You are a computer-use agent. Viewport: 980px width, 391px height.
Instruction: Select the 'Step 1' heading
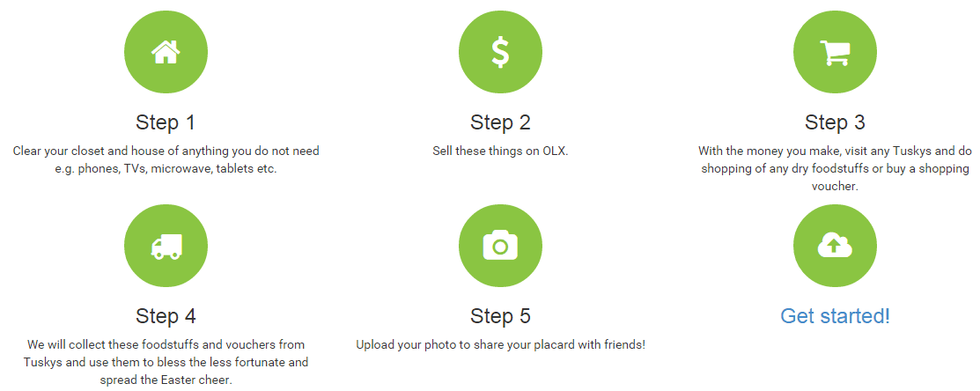(x=166, y=122)
